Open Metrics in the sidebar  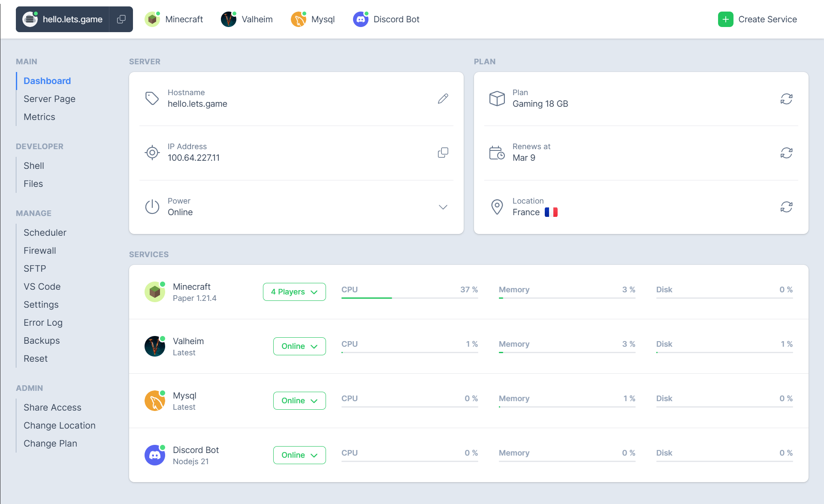[x=39, y=117]
